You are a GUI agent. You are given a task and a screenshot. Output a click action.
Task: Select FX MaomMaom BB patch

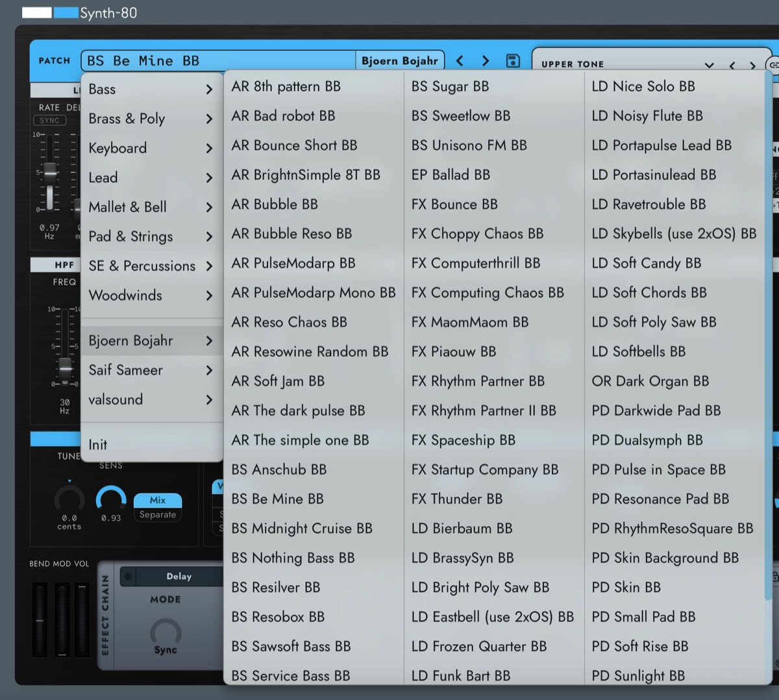(493, 322)
